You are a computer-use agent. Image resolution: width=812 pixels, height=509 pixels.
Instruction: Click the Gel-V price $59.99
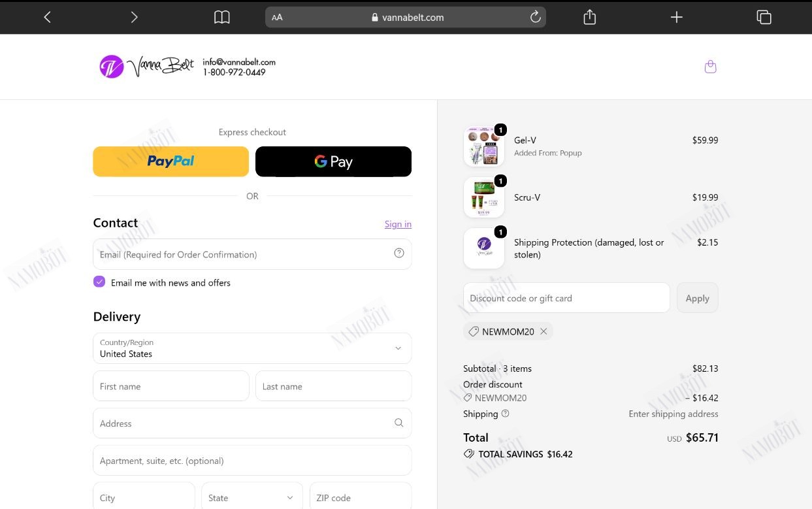705,140
